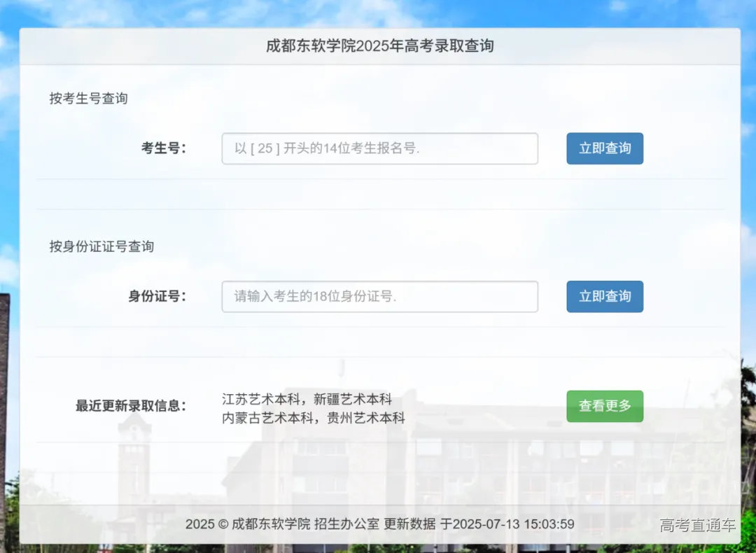This screenshot has height=553, width=756.
Task: Click the 考生号 input field
Action: click(379, 148)
